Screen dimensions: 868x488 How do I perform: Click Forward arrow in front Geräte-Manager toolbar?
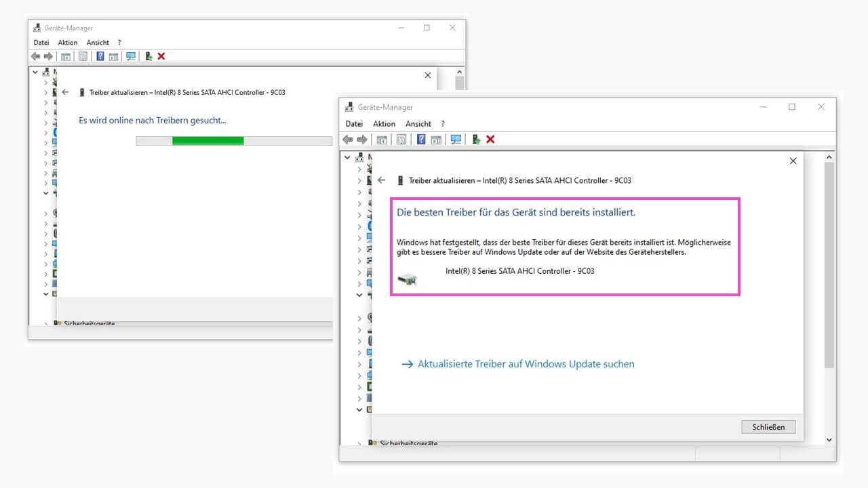pyautogui.click(x=362, y=140)
